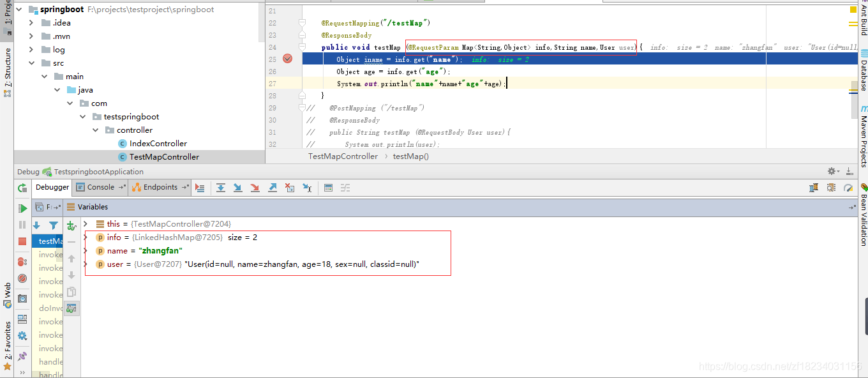Toggle show watches in variables glasses icon

point(71,308)
